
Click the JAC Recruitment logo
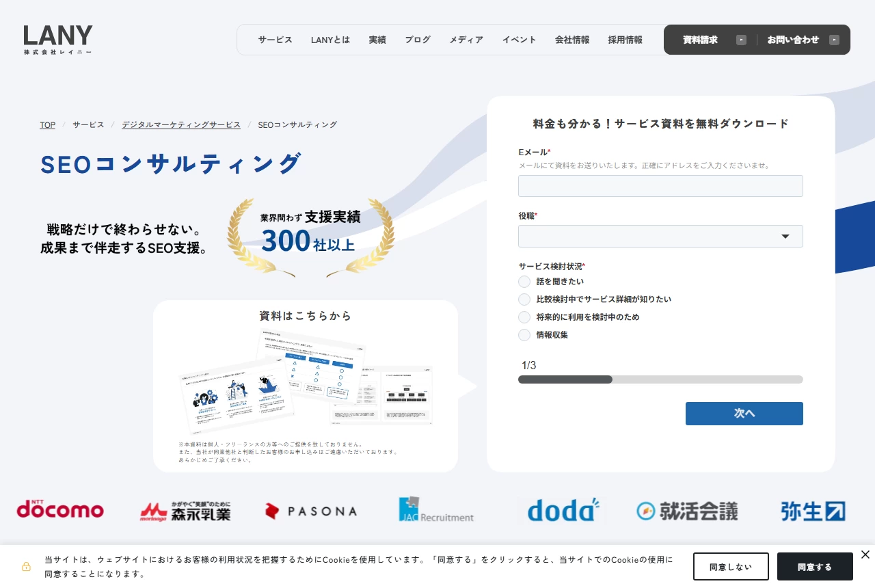436,510
